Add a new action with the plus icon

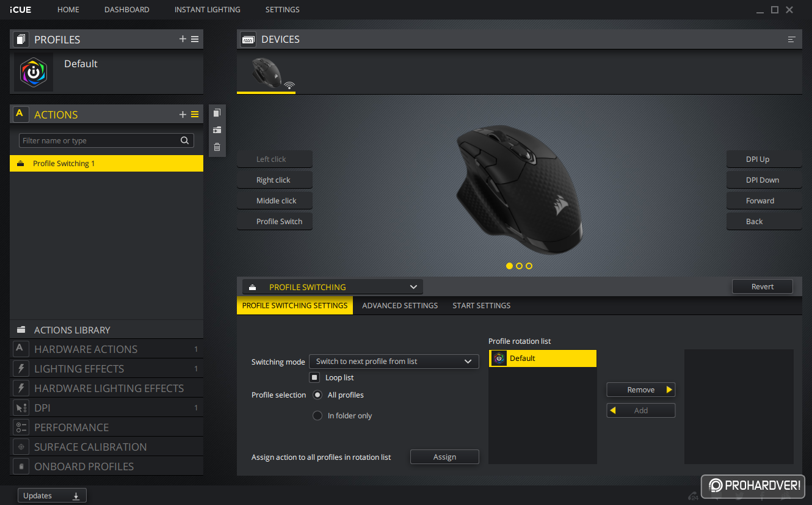pyautogui.click(x=183, y=114)
